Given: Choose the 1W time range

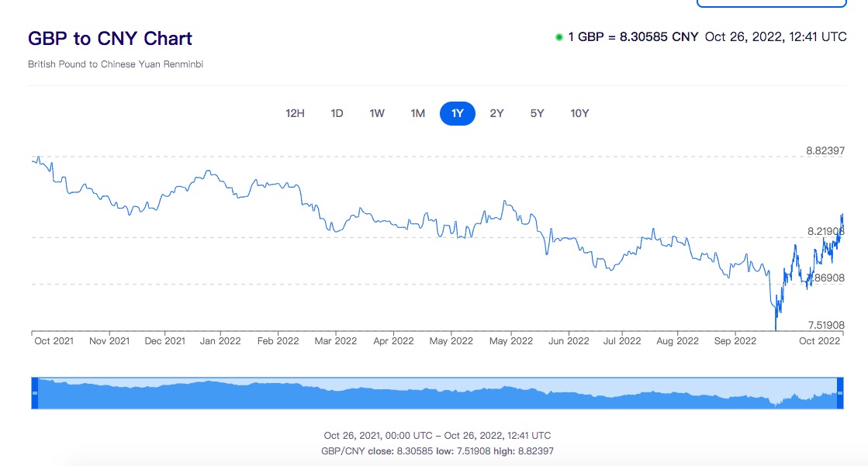Looking at the screenshot, I should tap(377, 113).
